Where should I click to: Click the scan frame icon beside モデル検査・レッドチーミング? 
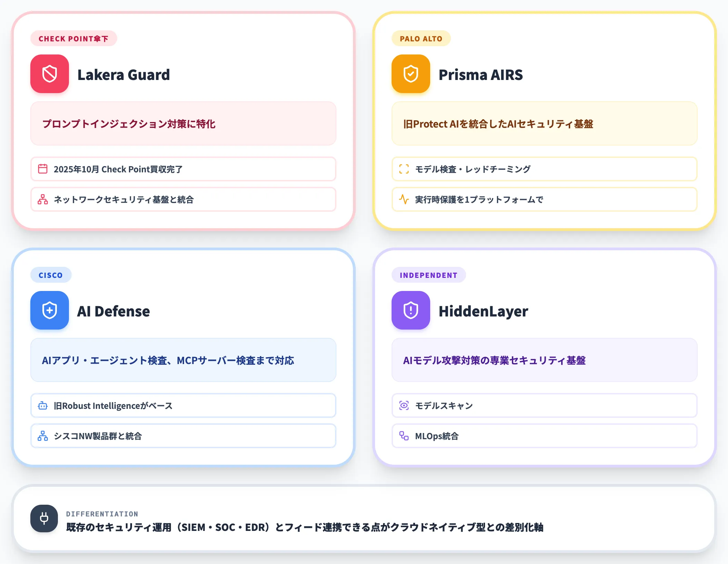(404, 169)
